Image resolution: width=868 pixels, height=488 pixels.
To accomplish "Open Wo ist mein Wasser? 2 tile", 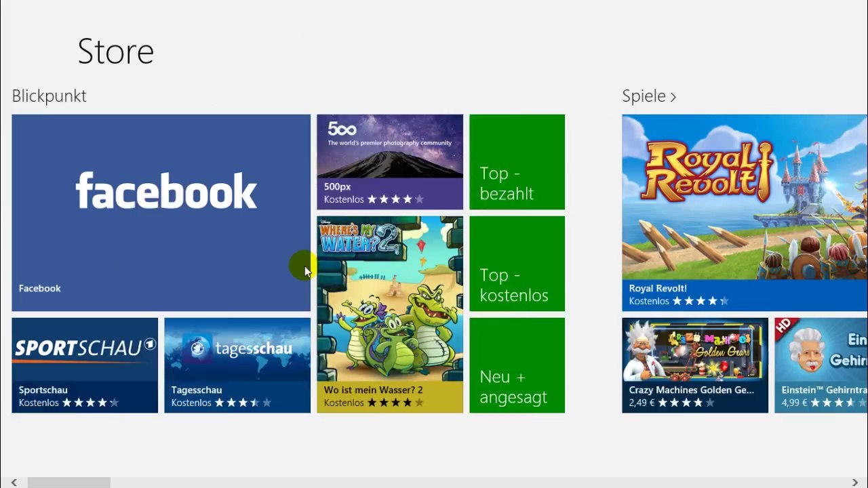I will [x=390, y=314].
